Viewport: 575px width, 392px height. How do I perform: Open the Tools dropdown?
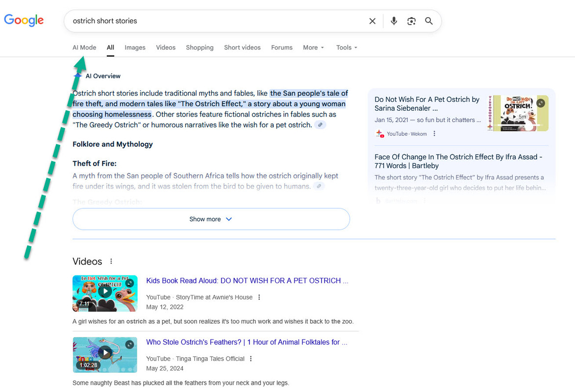347,48
